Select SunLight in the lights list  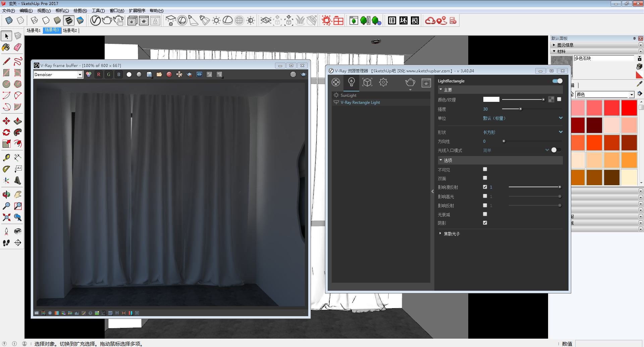[348, 95]
